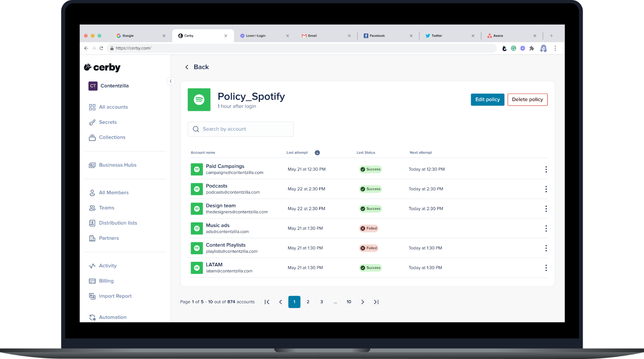Open the browser extensions puzzle icon
Image resolution: width=644 pixels, height=359 pixels.
[x=532, y=48]
